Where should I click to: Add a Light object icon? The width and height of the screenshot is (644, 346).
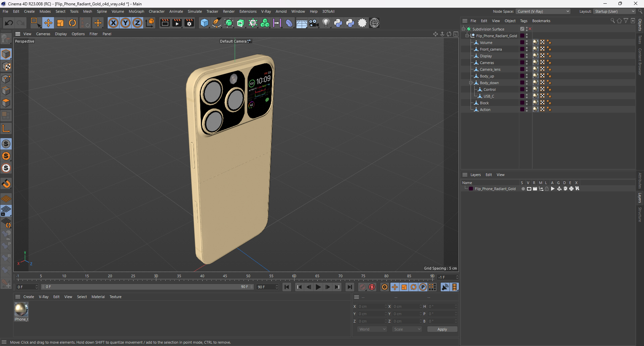326,23
